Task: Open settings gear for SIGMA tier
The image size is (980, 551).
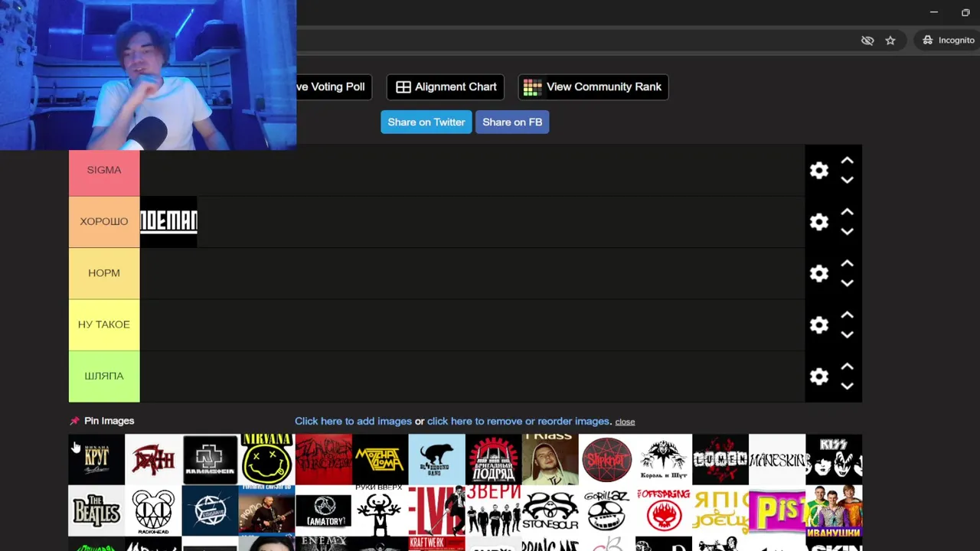Action: click(x=819, y=170)
